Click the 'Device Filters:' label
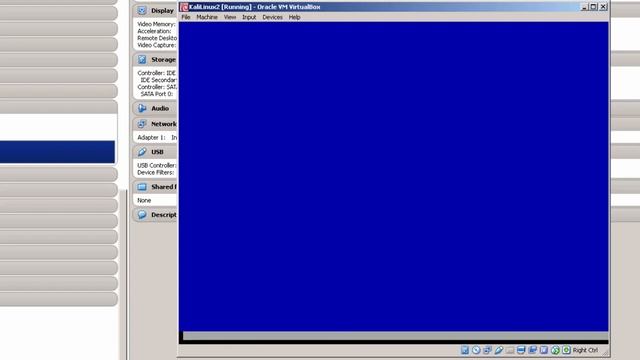Viewport: 640px width, 360px height. (x=156, y=172)
